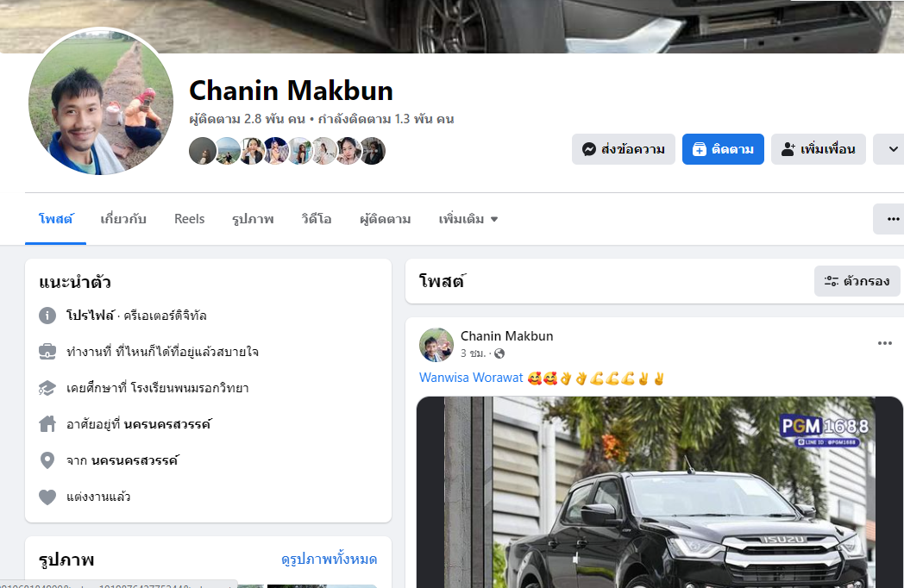Click the small Chanin Makbun avatar on post

[436, 345]
